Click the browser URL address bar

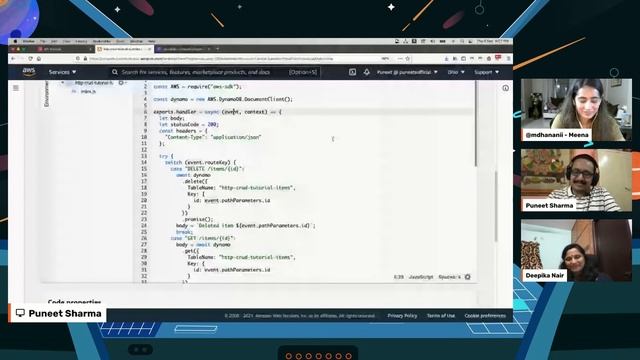245,59
